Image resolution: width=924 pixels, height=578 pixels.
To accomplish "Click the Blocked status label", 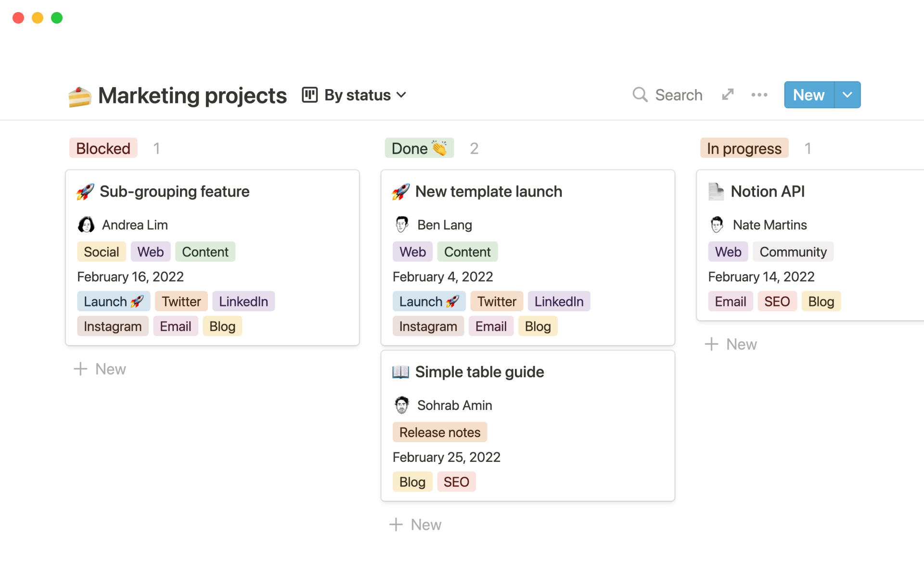I will 103,148.
